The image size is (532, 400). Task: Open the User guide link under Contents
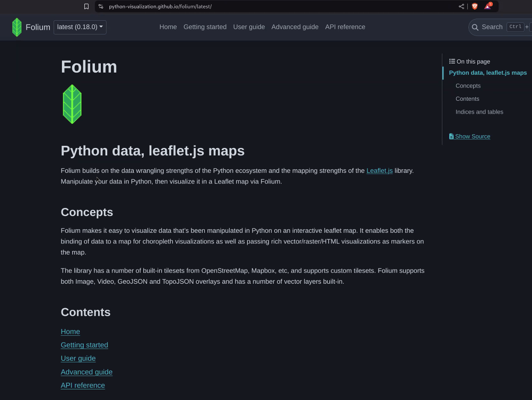[x=78, y=358]
